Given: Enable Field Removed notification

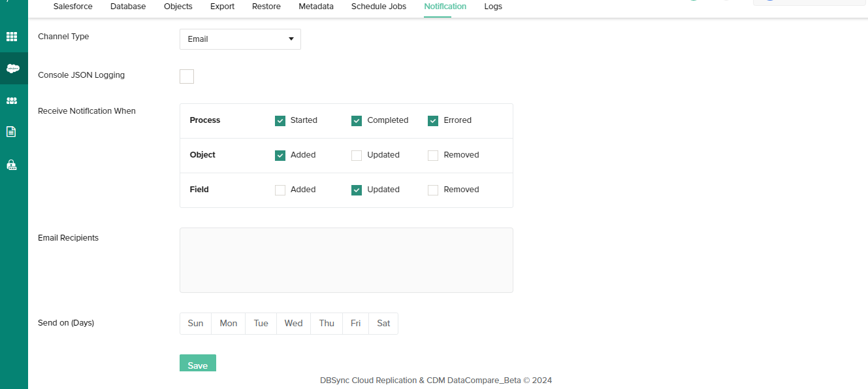Looking at the screenshot, I should point(433,190).
